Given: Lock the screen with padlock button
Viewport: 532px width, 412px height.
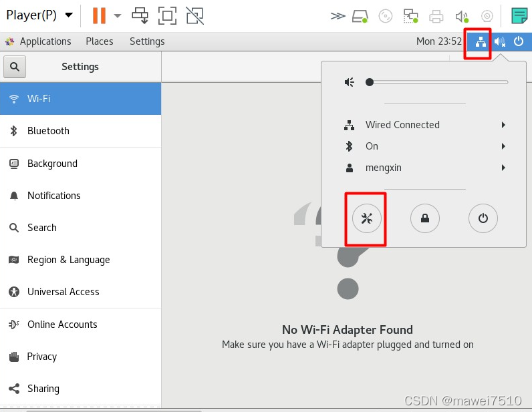Looking at the screenshot, I should pos(425,218).
